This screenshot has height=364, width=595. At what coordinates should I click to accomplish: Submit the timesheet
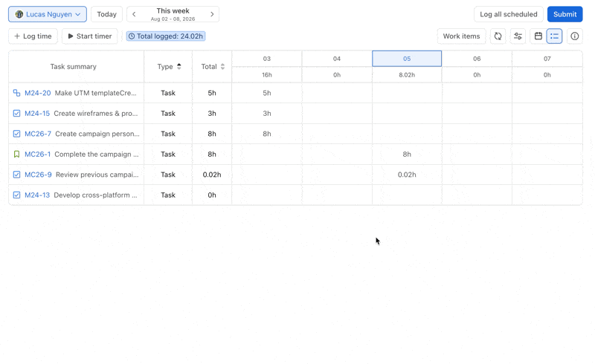pos(565,14)
